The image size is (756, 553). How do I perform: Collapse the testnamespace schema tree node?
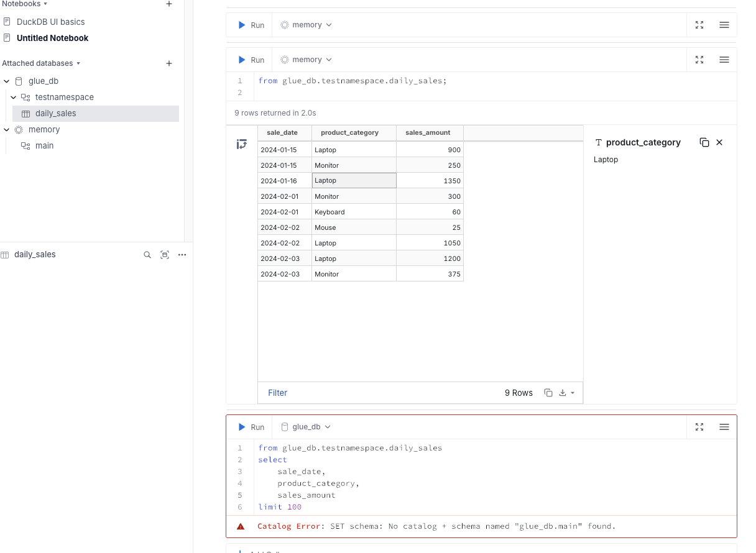click(x=13, y=98)
